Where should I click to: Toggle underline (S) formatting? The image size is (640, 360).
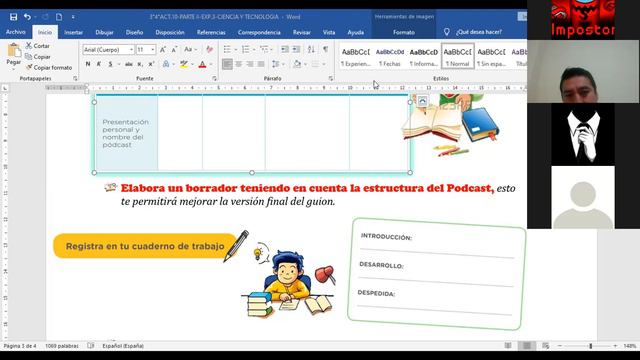[111, 64]
